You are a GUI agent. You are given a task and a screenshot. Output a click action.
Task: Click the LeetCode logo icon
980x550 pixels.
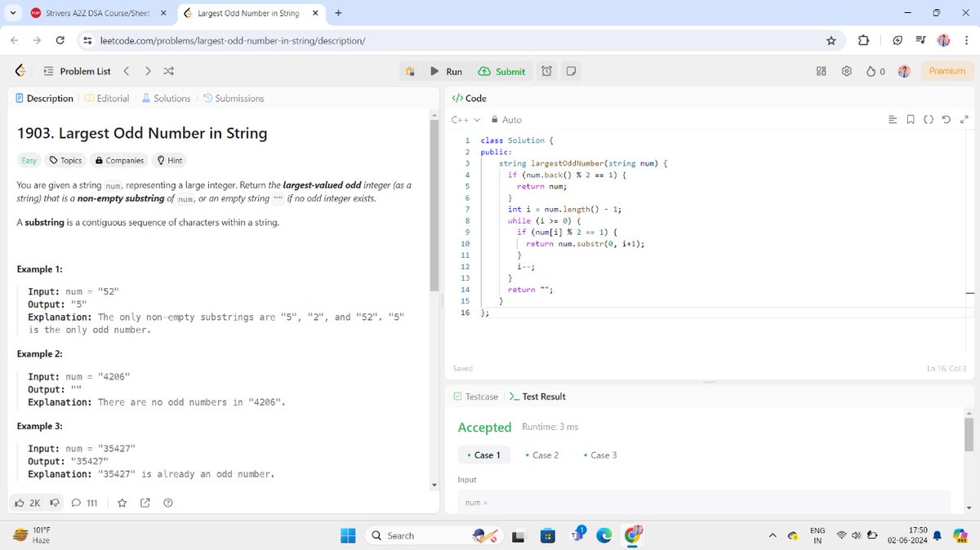(x=20, y=71)
